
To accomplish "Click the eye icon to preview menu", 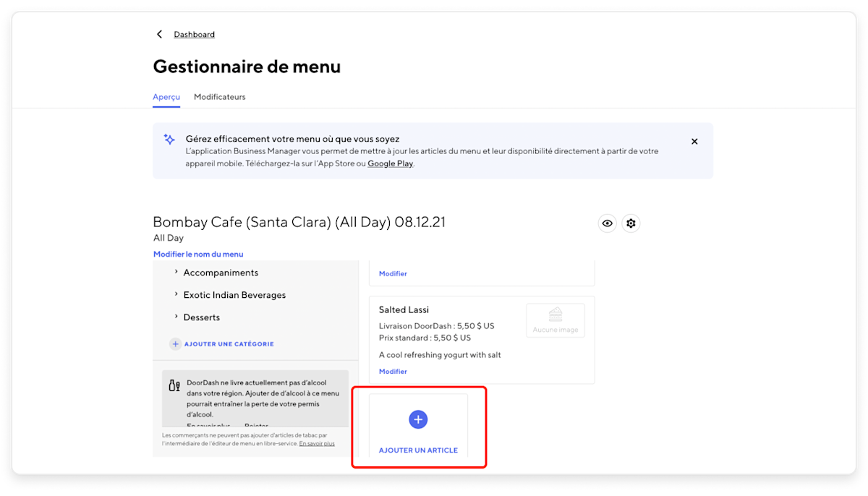I will point(608,223).
